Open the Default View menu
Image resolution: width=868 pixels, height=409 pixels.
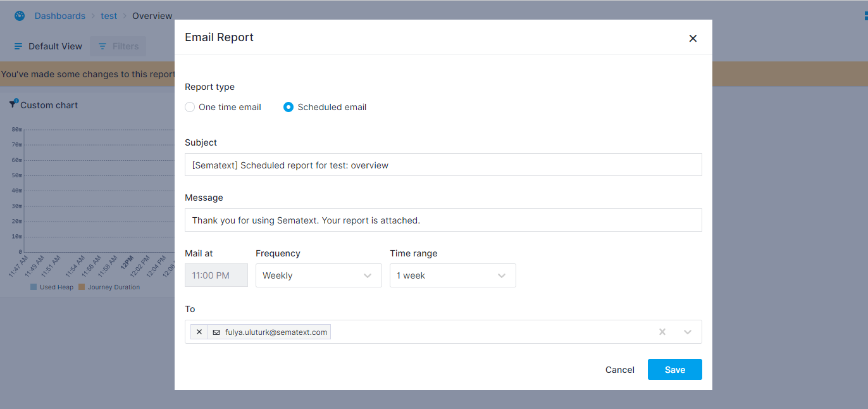click(x=48, y=46)
